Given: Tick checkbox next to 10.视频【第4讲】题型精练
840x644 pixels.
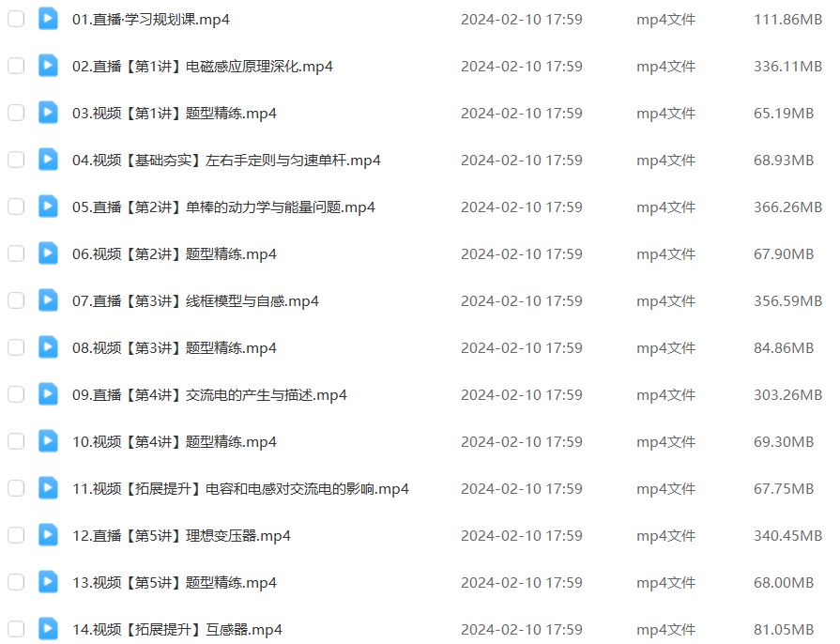Looking at the screenshot, I should tap(16, 441).
